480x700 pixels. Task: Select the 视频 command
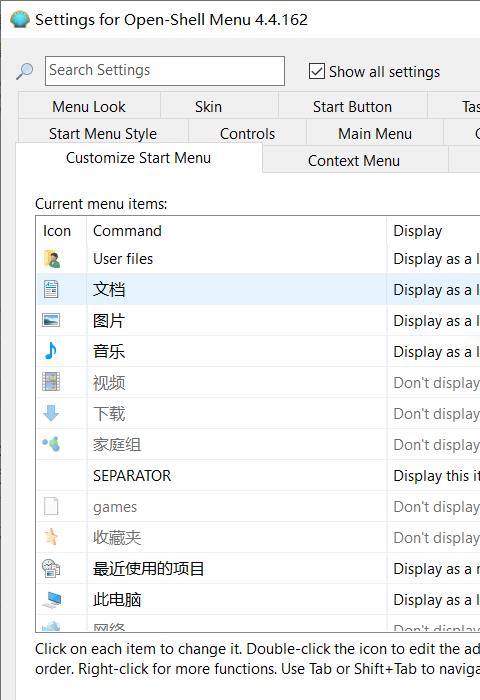[x=109, y=383]
